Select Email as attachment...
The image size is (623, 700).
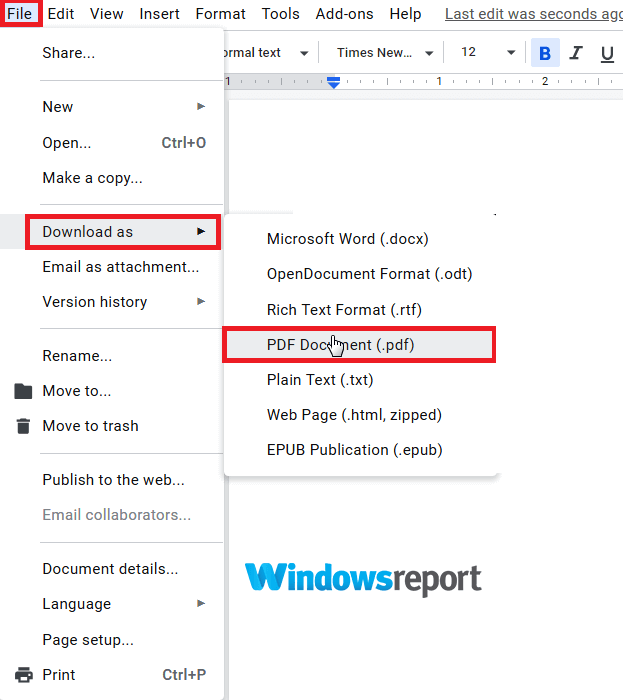pyautogui.click(x=112, y=267)
